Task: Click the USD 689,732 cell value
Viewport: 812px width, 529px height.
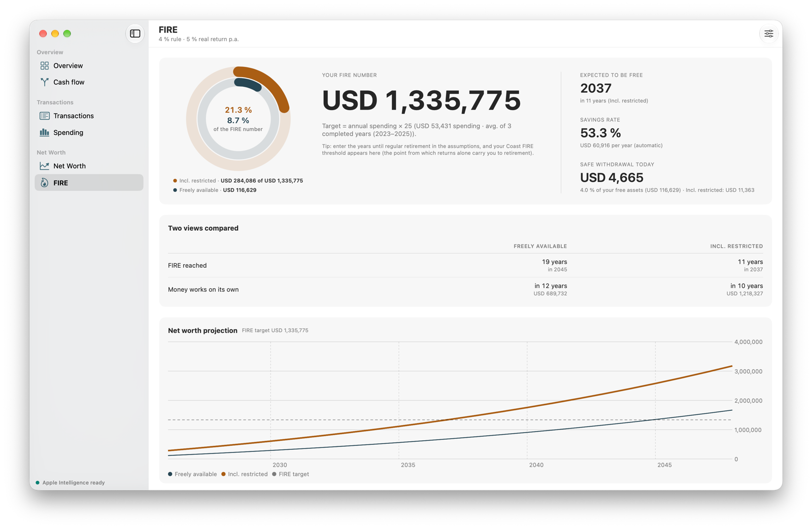Action: 550,294
